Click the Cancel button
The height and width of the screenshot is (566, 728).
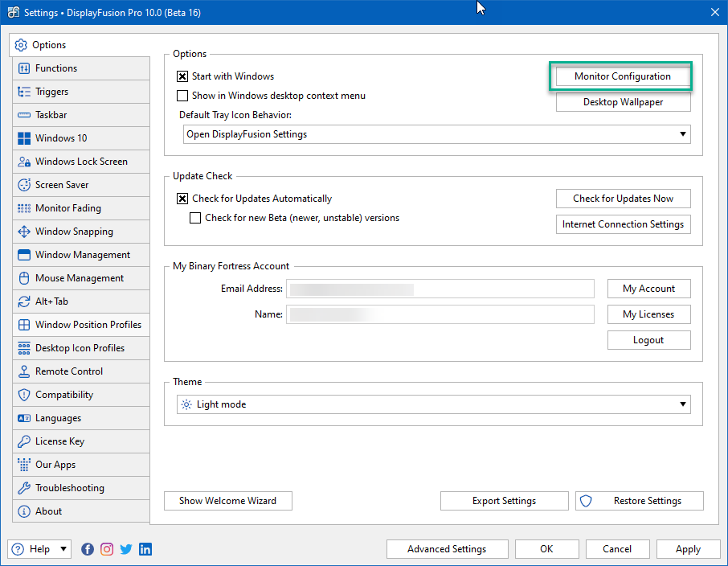coord(617,549)
